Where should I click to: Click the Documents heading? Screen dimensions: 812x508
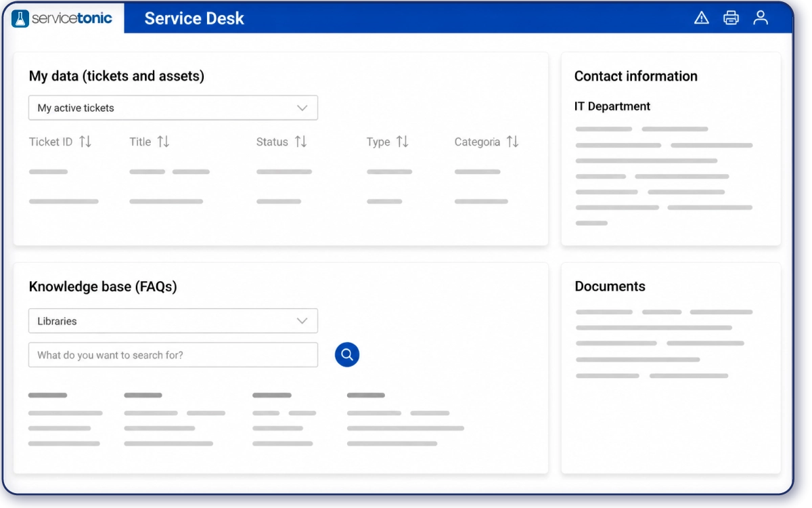610,286
